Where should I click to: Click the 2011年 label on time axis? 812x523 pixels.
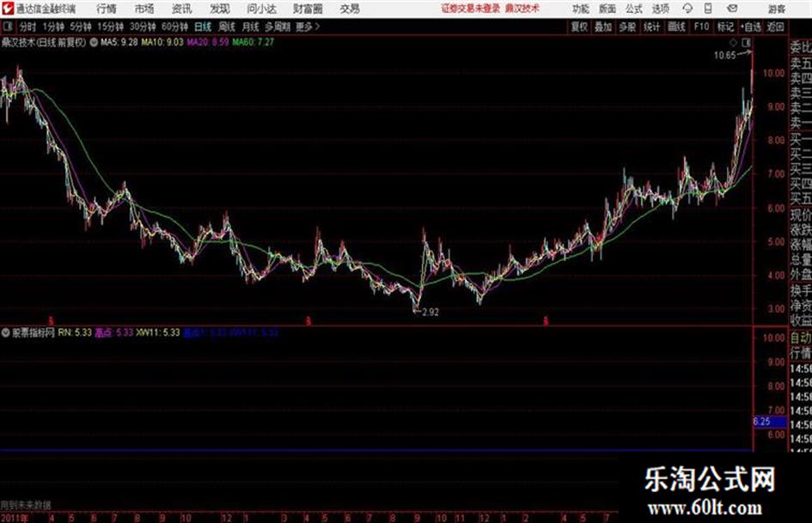click(x=15, y=518)
